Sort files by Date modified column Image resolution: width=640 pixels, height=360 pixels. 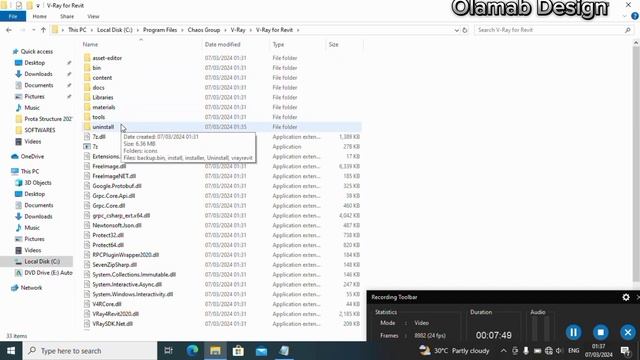click(x=222, y=44)
